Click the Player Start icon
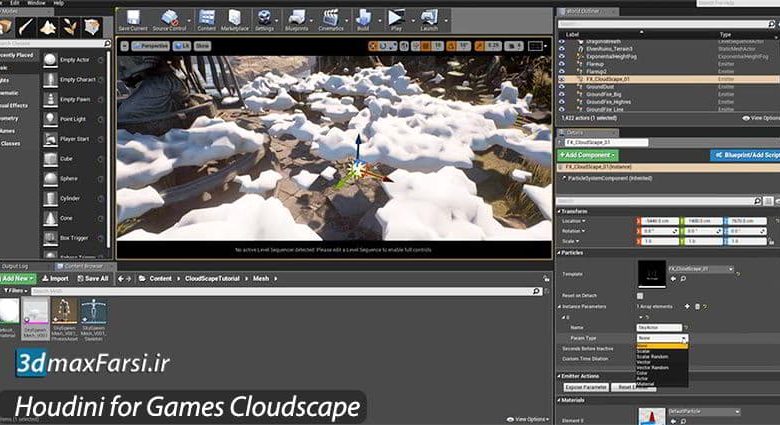This screenshot has width=780, height=425. pyautogui.click(x=50, y=139)
